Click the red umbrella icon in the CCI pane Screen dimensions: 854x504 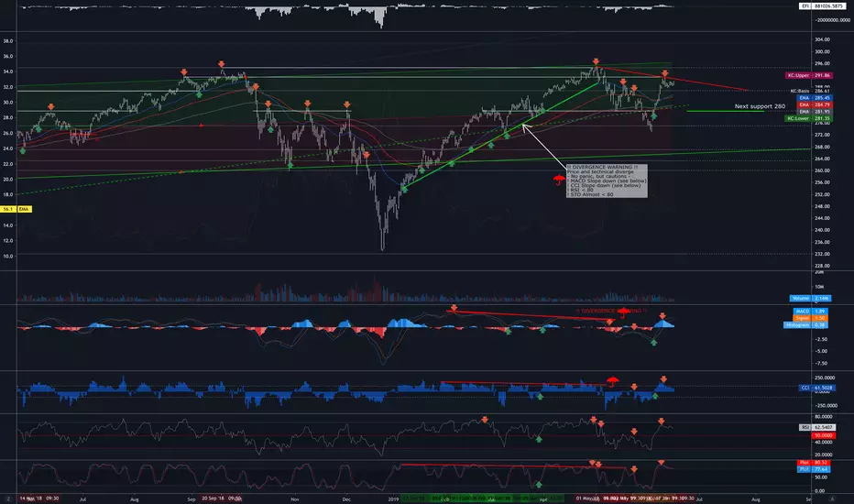point(613,381)
